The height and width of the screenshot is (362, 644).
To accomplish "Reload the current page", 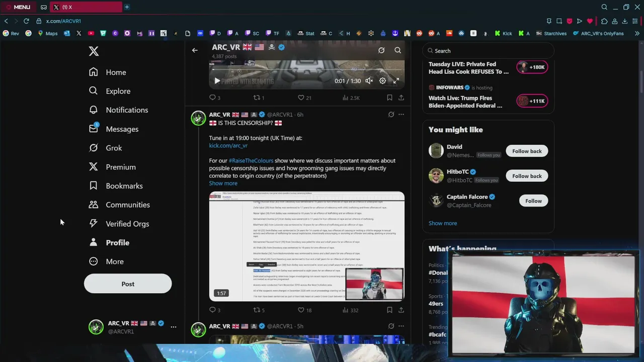I will [26, 21].
